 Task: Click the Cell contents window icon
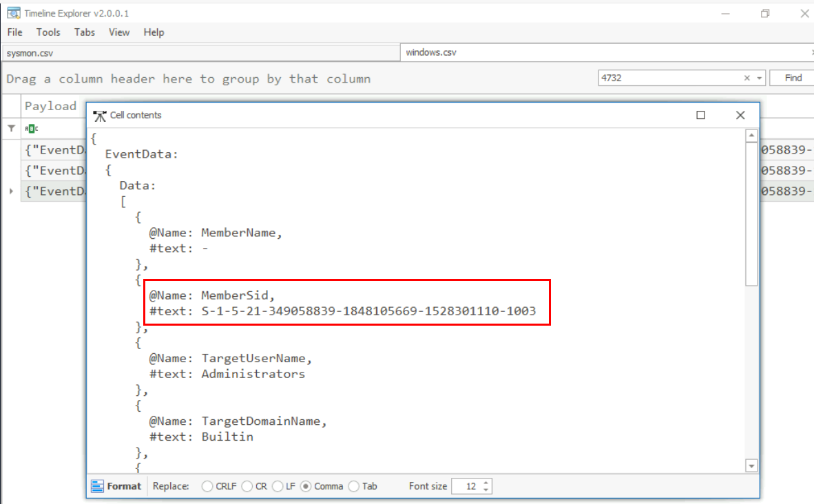[100, 116]
